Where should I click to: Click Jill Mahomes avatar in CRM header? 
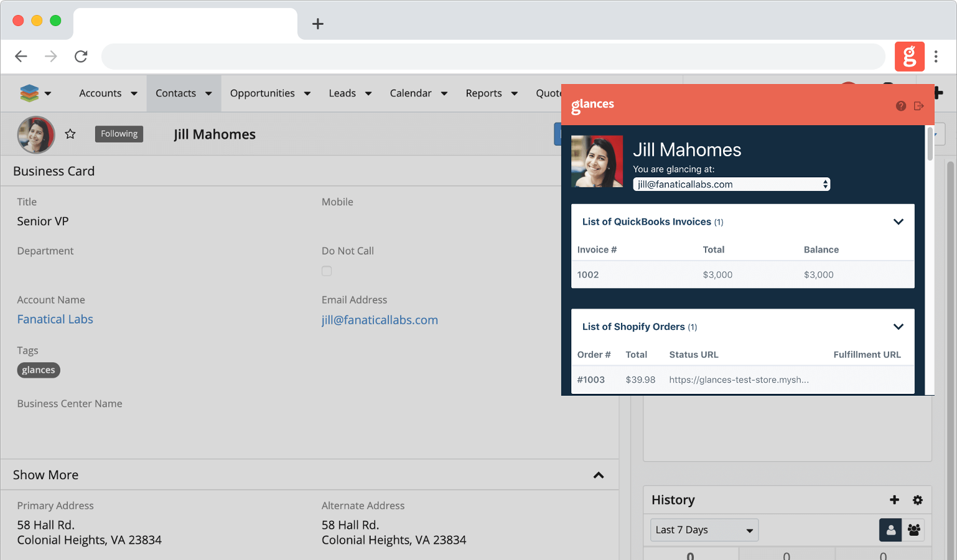36,134
